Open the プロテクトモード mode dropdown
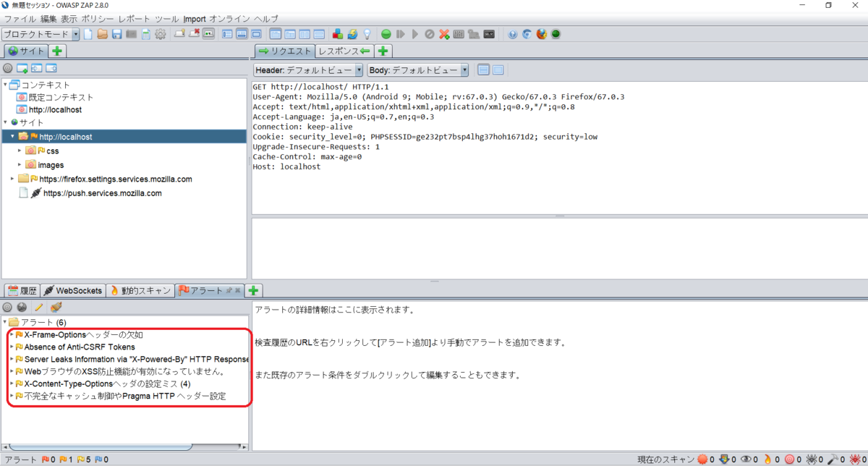 pyautogui.click(x=41, y=34)
